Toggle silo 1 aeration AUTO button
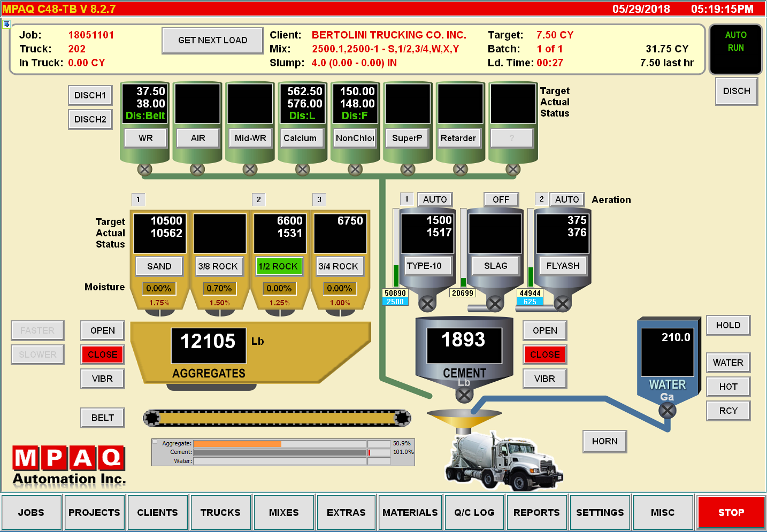767x532 pixels. [435, 199]
